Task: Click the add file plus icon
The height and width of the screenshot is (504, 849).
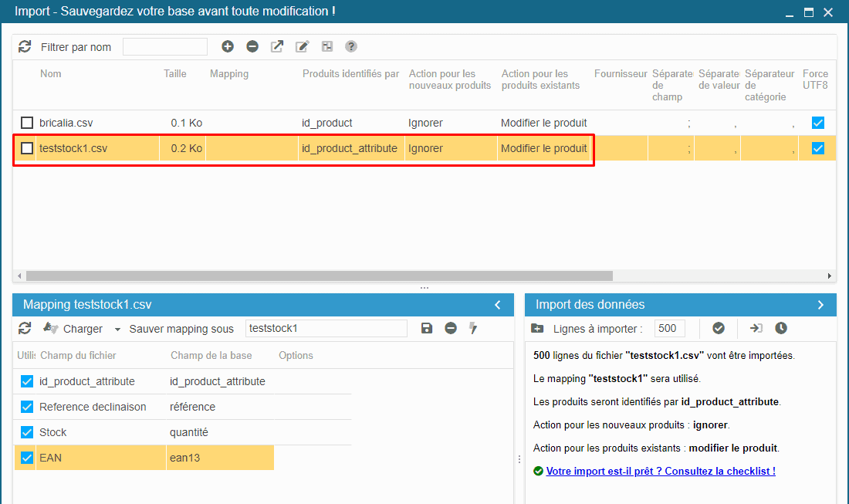Action: [228, 46]
